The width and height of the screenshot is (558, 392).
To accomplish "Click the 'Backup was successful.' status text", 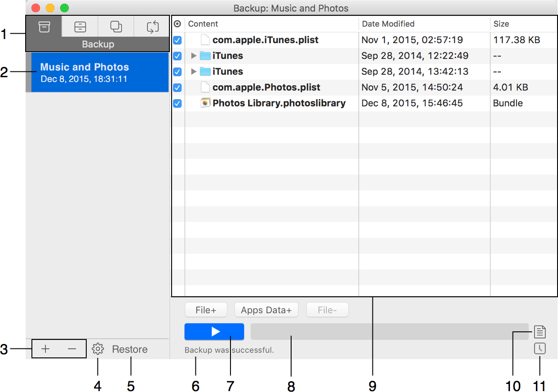I will pyautogui.click(x=229, y=350).
